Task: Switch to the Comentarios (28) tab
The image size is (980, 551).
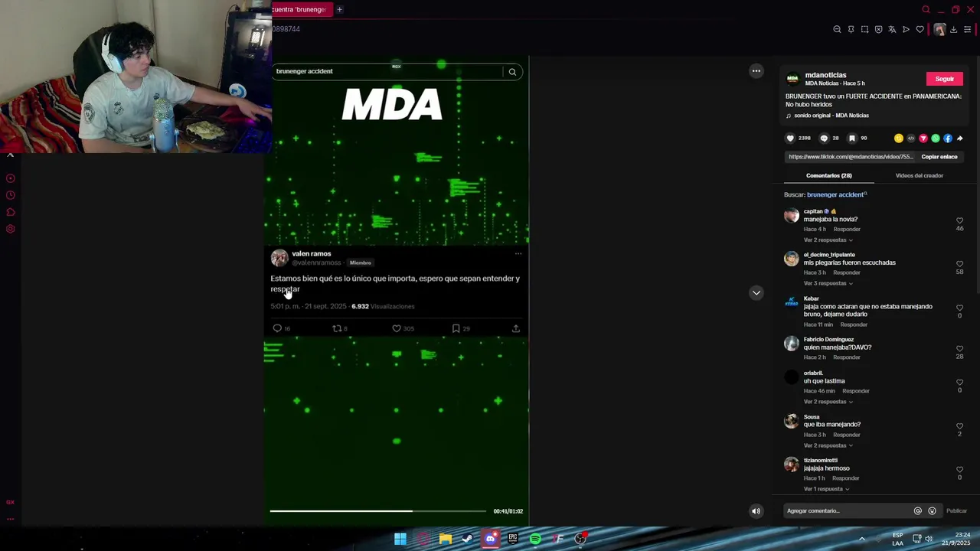Action: (x=828, y=176)
